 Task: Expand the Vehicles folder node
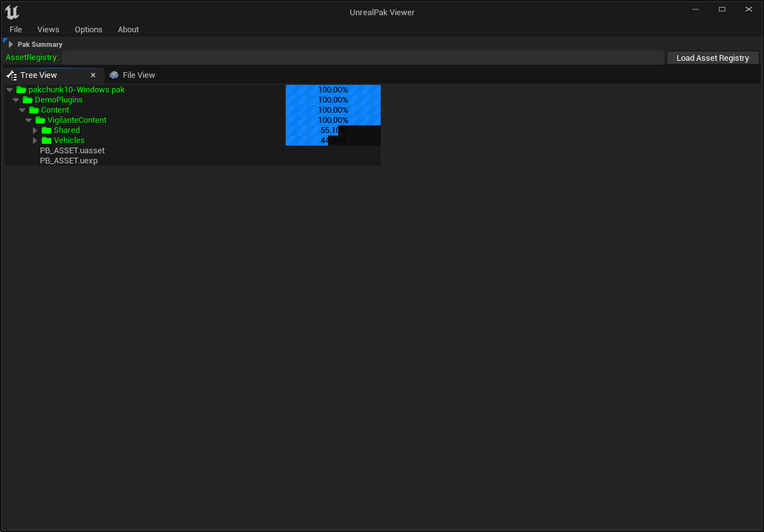point(35,141)
